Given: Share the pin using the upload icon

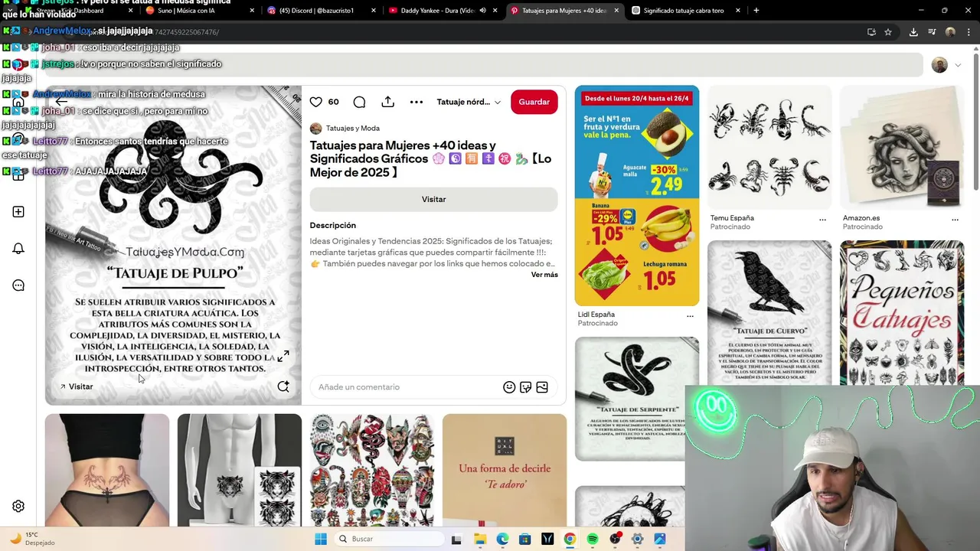Looking at the screenshot, I should 388,102.
